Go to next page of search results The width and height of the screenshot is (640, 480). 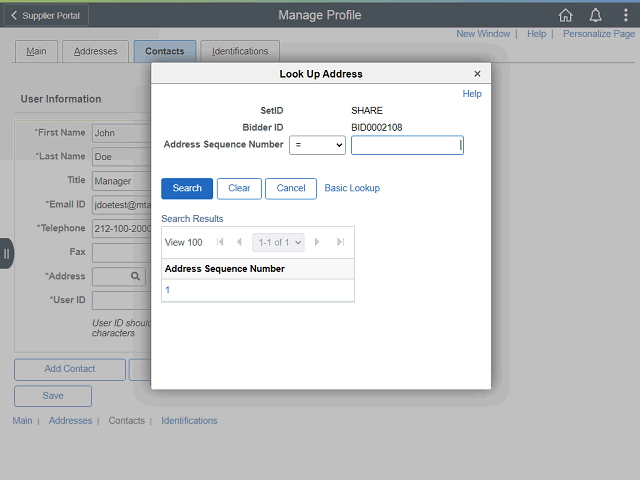317,242
